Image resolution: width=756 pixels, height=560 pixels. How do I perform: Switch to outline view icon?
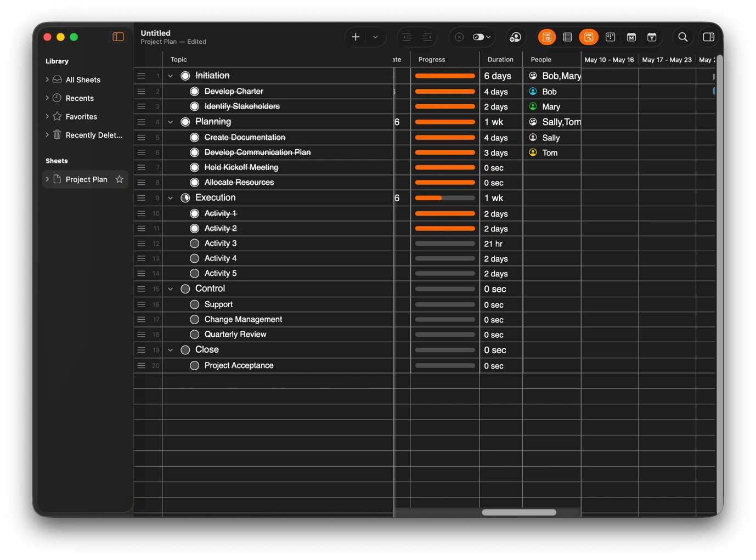coord(547,37)
